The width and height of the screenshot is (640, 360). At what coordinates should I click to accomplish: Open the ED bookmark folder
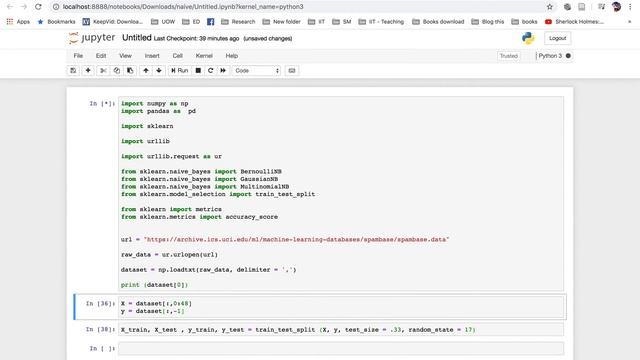(191, 22)
